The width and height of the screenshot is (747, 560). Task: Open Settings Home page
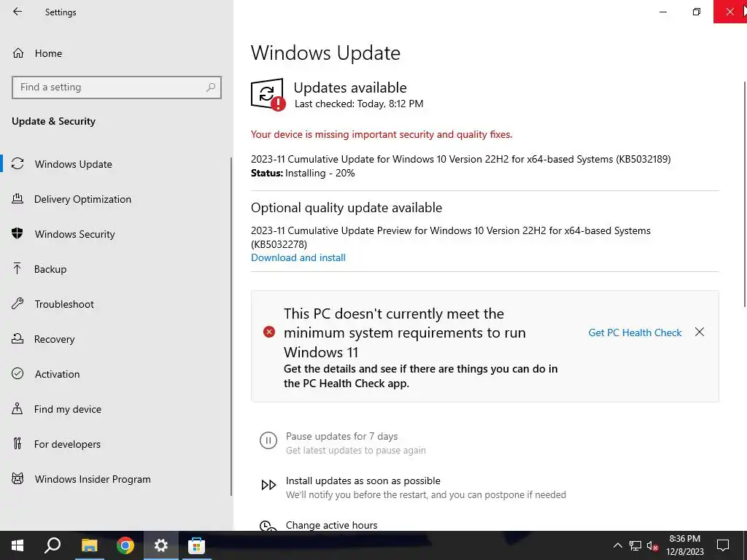click(x=47, y=53)
